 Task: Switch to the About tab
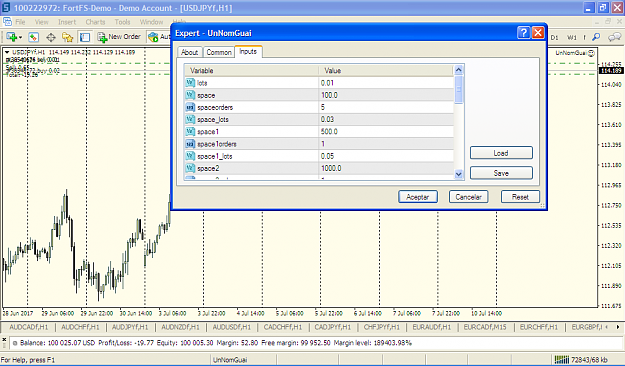190,52
